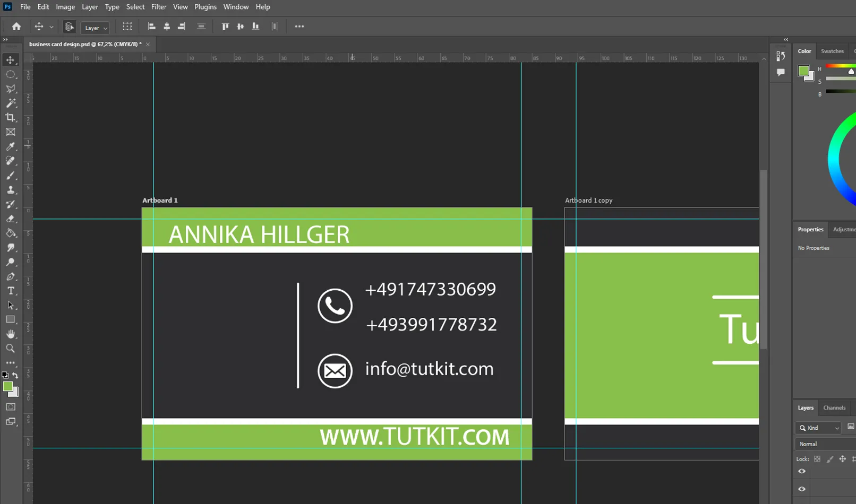Open the File menu
This screenshot has width=856, height=504.
pyautogui.click(x=25, y=7)
